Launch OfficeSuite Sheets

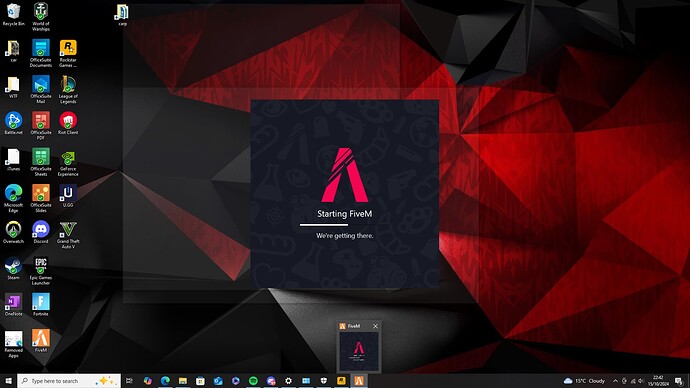tap(40, 162)
